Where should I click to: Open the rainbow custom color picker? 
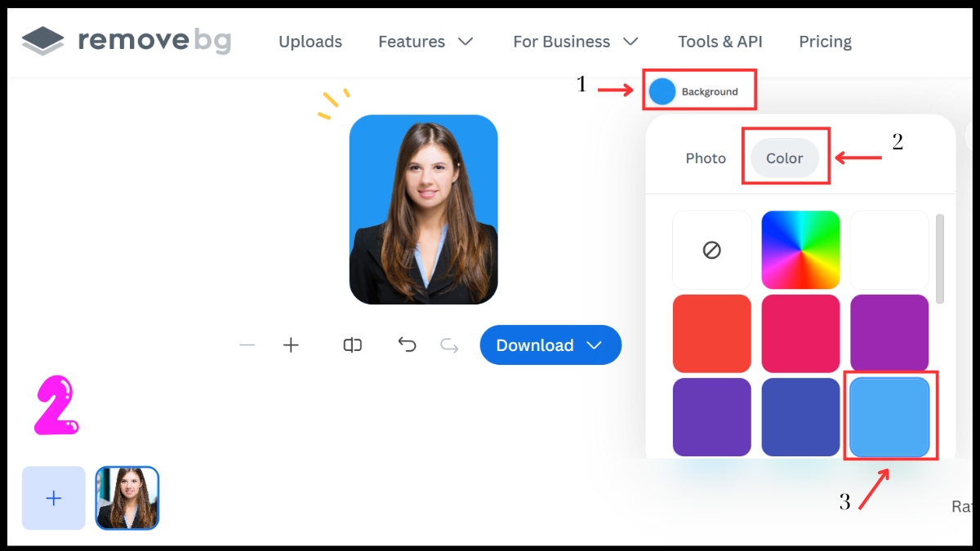coord(800,250)
